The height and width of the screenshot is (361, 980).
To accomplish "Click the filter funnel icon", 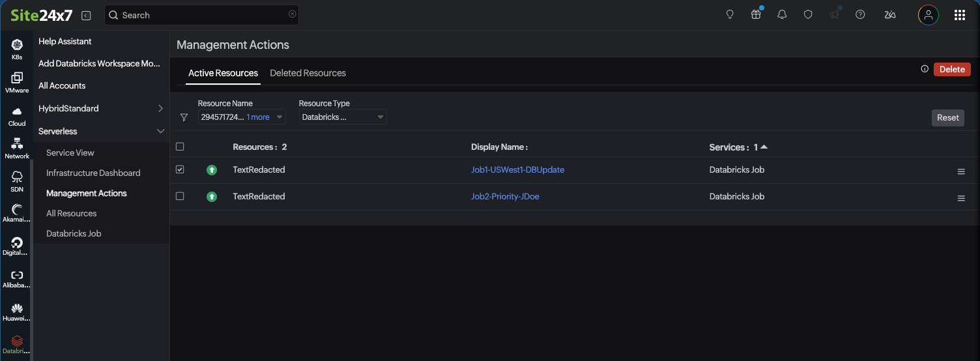I will pyautogui.click(x=184, y=117).
